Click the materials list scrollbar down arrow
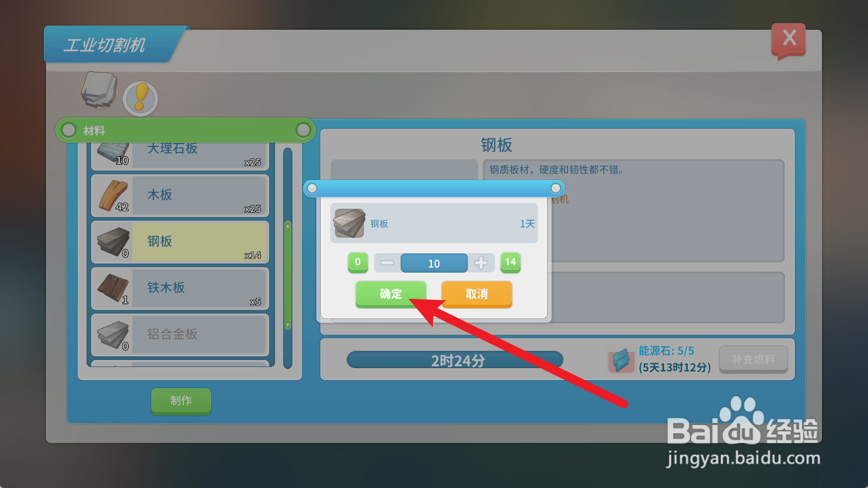 click(x=288, y=325)
